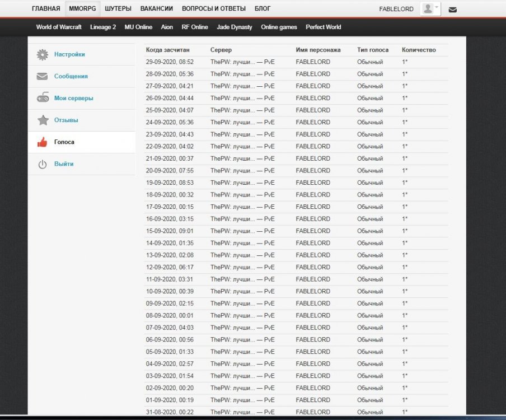This screenshot has width=506, height=420.
Task: Go to ВОПРОСЫ И ОТВЕТЫ page
Action: (x=214, y=9)
